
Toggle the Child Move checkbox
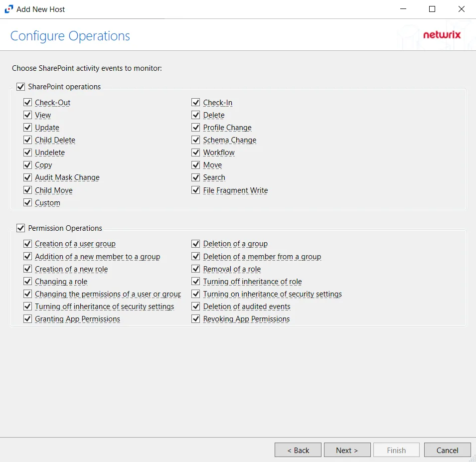pos(27,190)
